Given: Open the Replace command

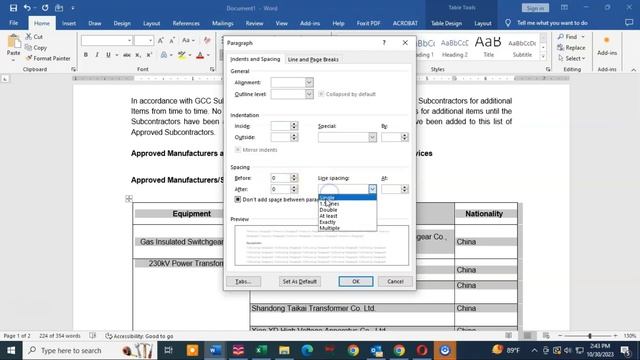Looking at the screenshot, I should click(571, 48).
